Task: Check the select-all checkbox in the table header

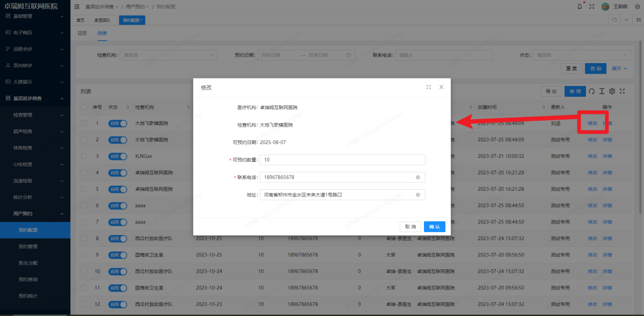Action: point(83,107)
